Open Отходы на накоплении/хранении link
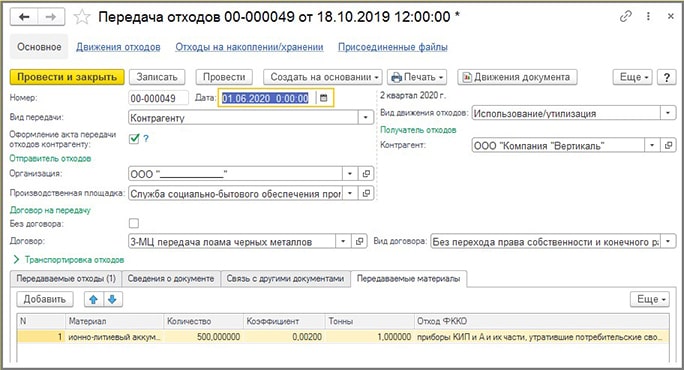 249,47
